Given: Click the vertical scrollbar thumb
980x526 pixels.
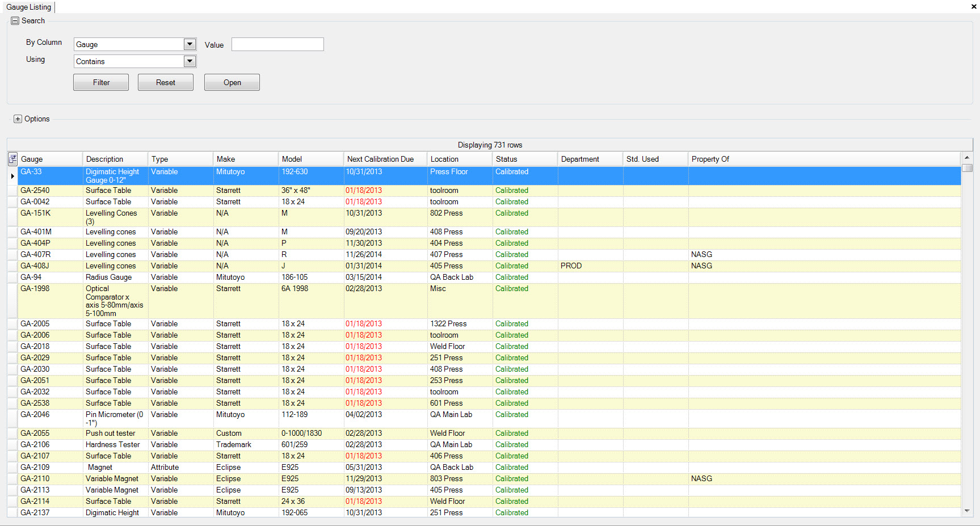Looking at the screenshot, I should tap(967, 168).
